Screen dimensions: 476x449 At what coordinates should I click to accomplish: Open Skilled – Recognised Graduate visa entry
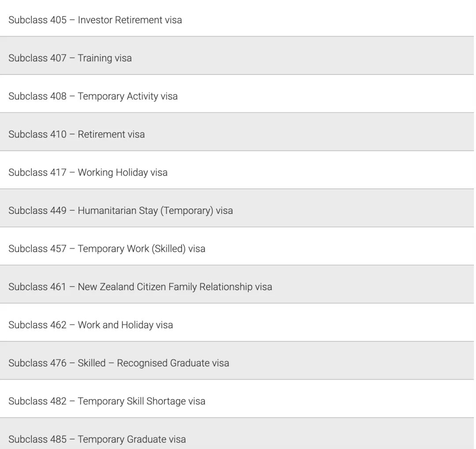119,363
